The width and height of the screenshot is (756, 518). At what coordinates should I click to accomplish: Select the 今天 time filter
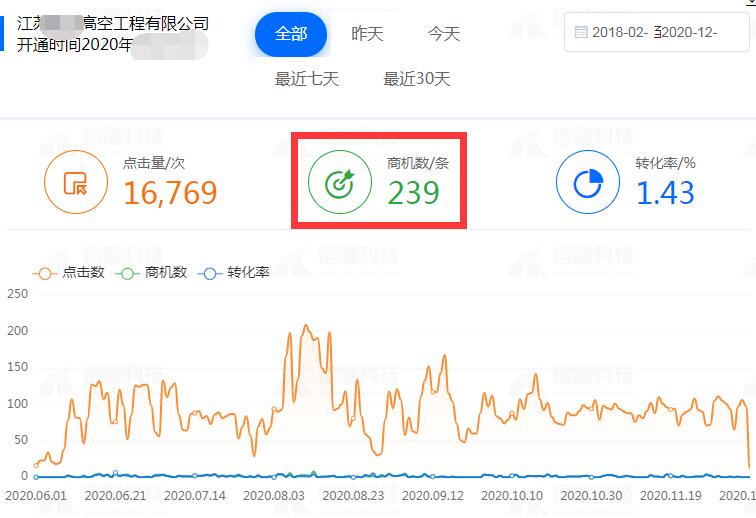pyautogui.click(x=444, y=34)
